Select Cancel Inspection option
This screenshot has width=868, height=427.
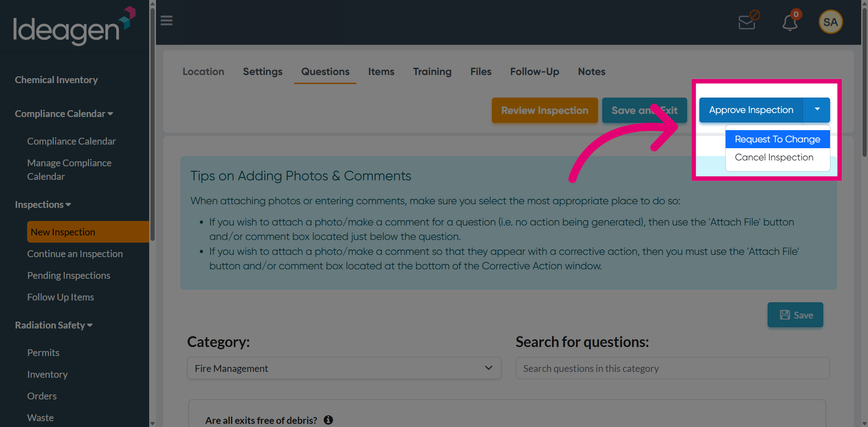778,157
